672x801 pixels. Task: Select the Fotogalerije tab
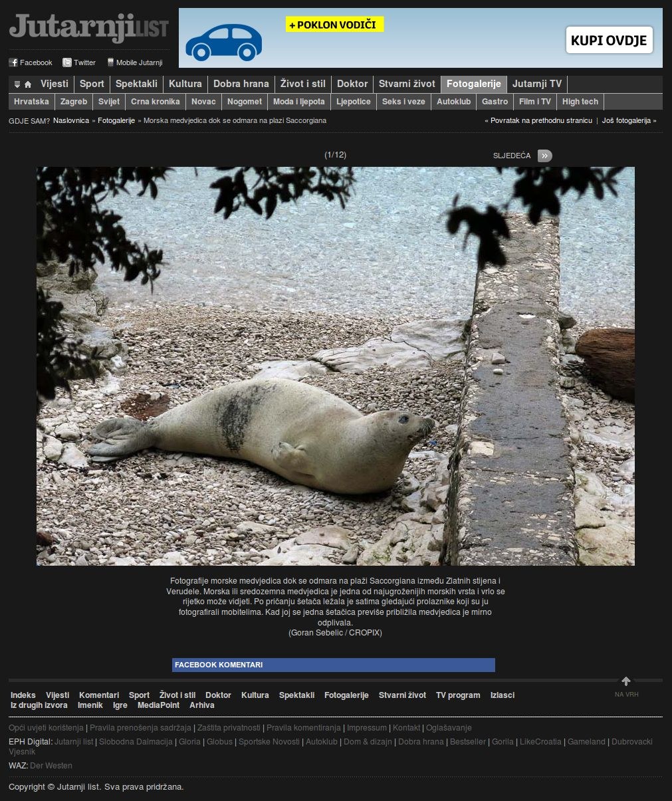(474, 84)
